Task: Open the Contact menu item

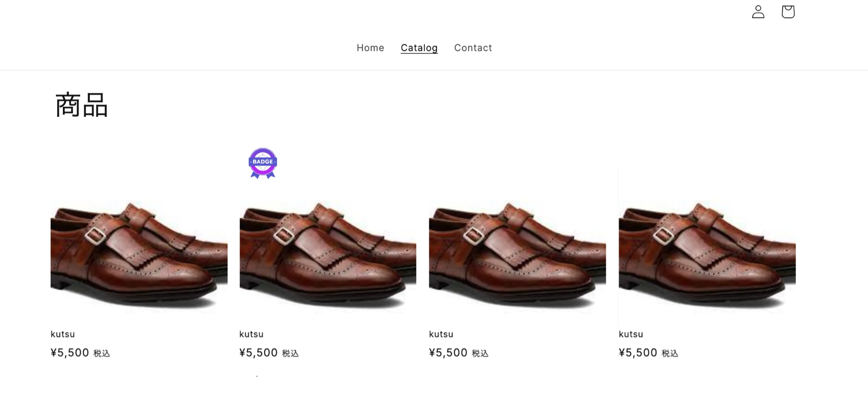Action: [473, 48]
